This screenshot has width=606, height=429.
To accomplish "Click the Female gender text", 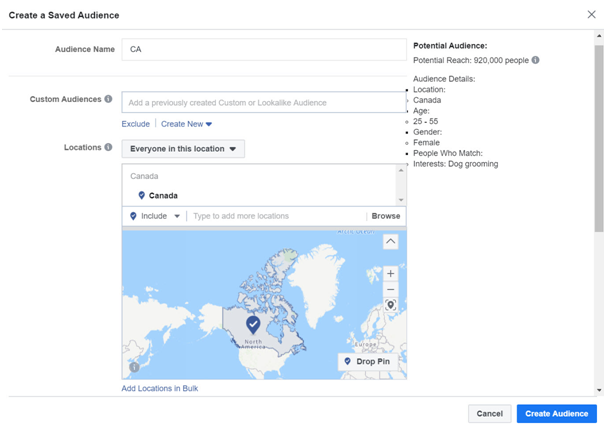I will point(426,143).
